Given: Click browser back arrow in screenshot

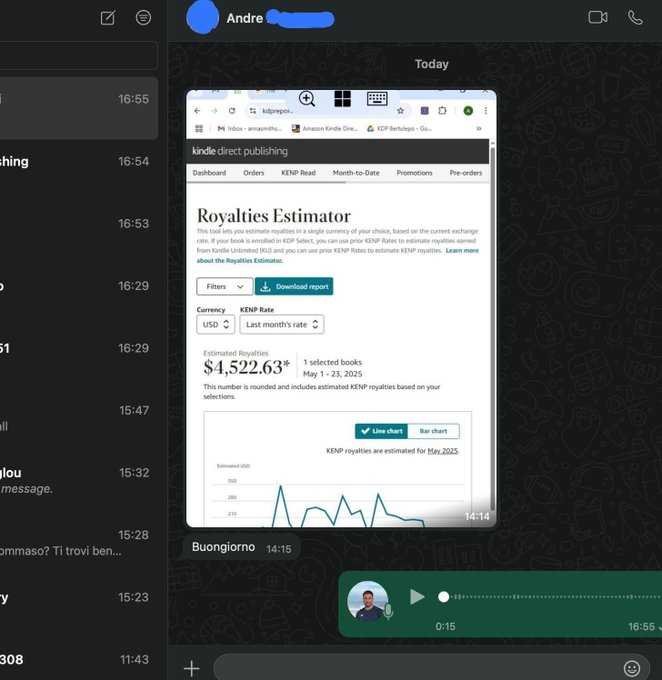Looking at the screenshot, I should 197,111.
